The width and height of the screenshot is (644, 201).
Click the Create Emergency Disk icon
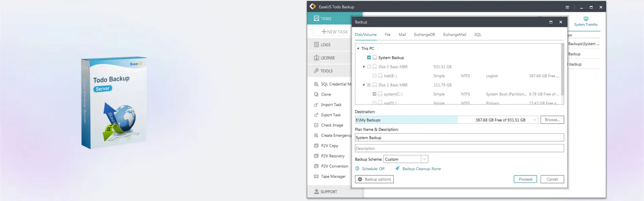pyautogui.click(x=316, y=136)
